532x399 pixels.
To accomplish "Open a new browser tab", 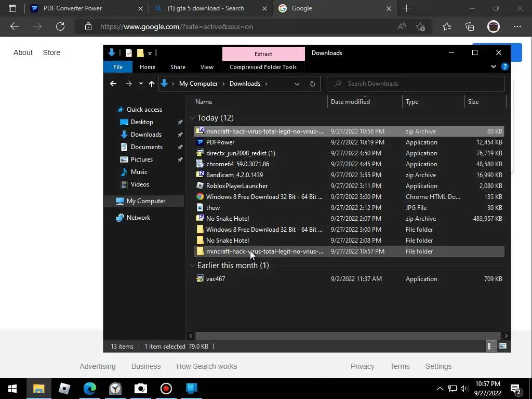I will pyautogui.click(x=406, y=8).
